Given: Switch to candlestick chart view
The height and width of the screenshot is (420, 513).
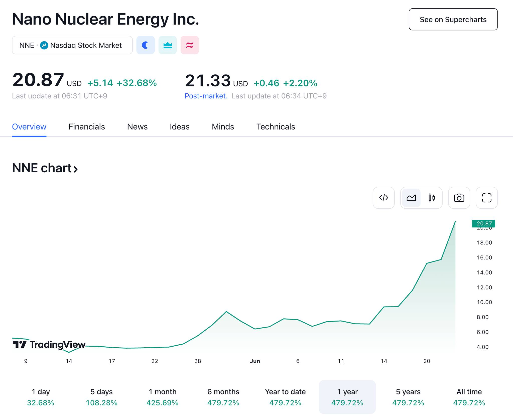Looking at the screenshot, I should 432,198.
